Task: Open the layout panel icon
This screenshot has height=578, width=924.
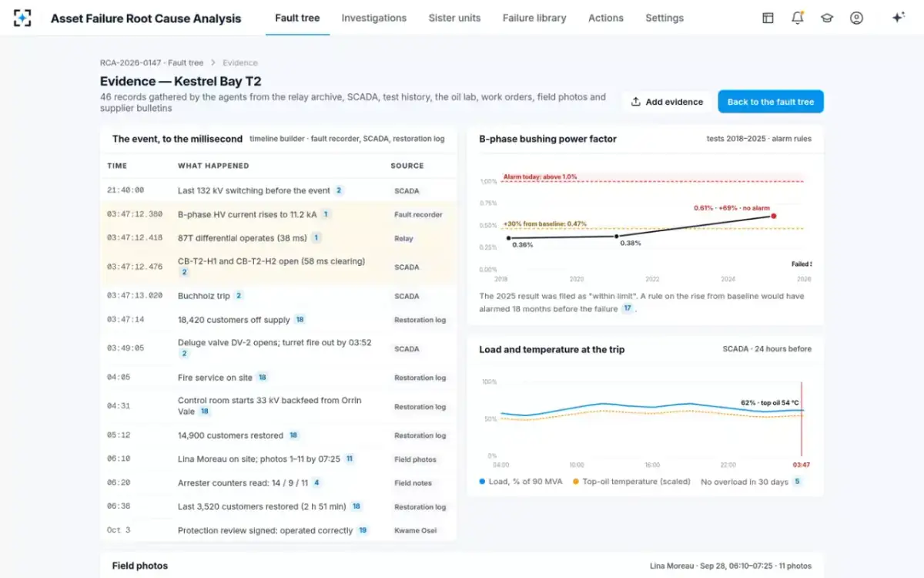Action: (768, 18)
